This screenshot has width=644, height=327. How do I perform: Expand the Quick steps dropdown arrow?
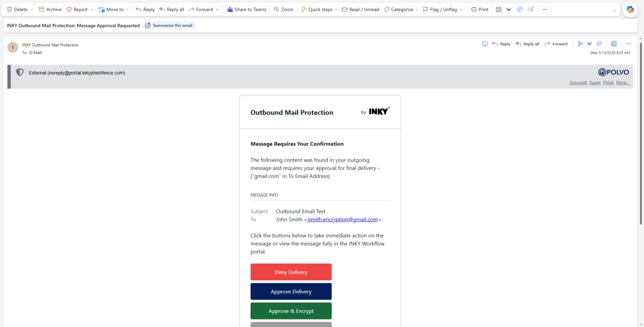[336, 10]
